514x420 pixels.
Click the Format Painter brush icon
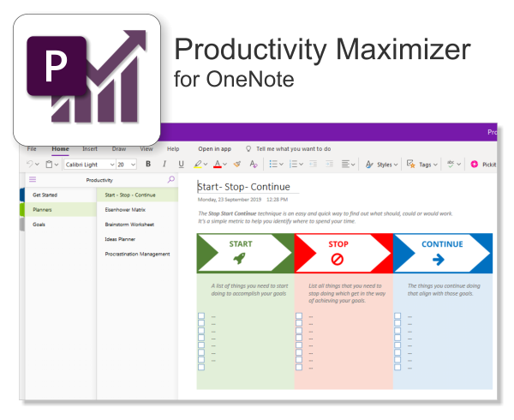[237, 164]
